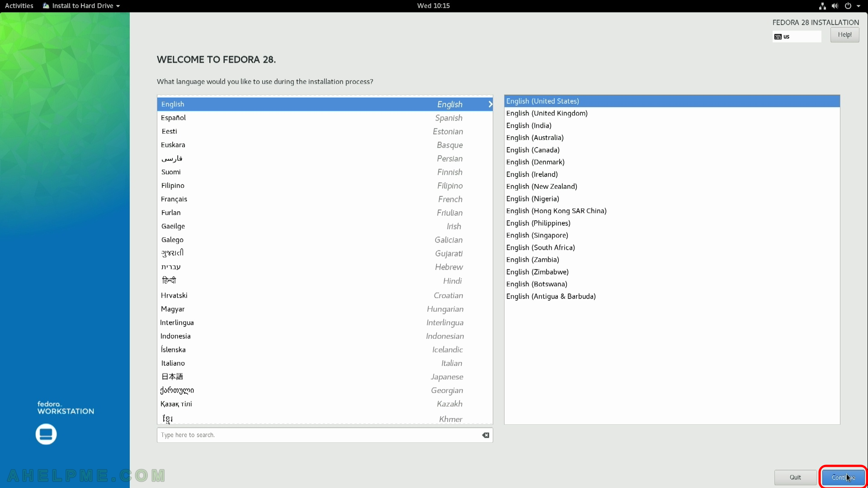Choose English (Antigua & Barbuda) locale
Viewport: 868px width, 488px height.
672,296
